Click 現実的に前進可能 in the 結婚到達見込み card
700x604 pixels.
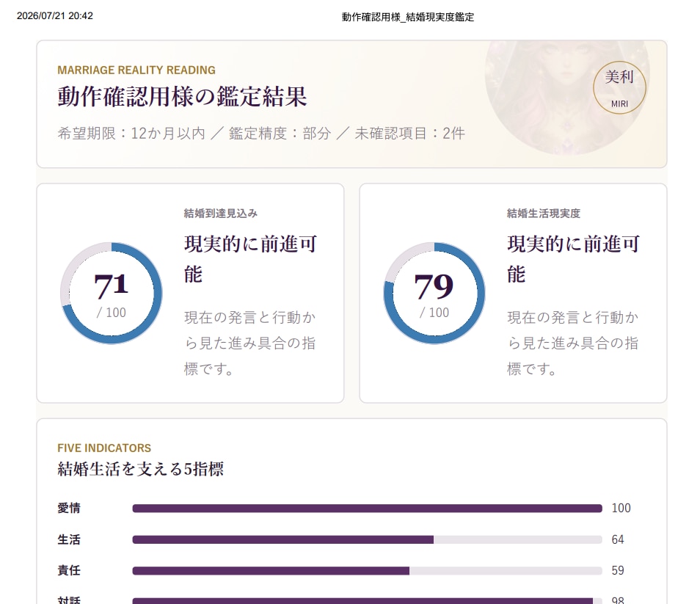tap(250, 259)
